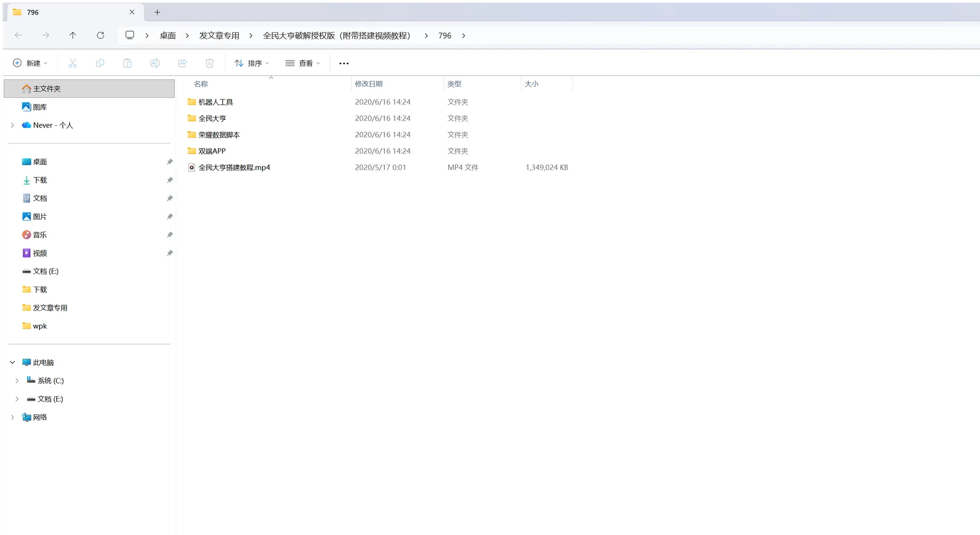The height and width of the screenshot is (535, 980).
Task: Open a new tab with the plus button
Action: click(157, 12)
